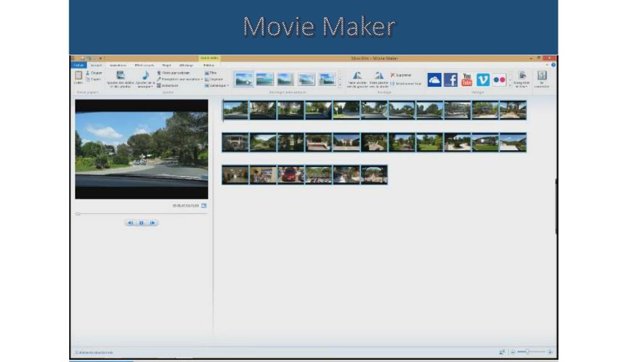Click Copier in the clipboard group
Viewport: 644px width, 362px height.
tap(94, 79)
